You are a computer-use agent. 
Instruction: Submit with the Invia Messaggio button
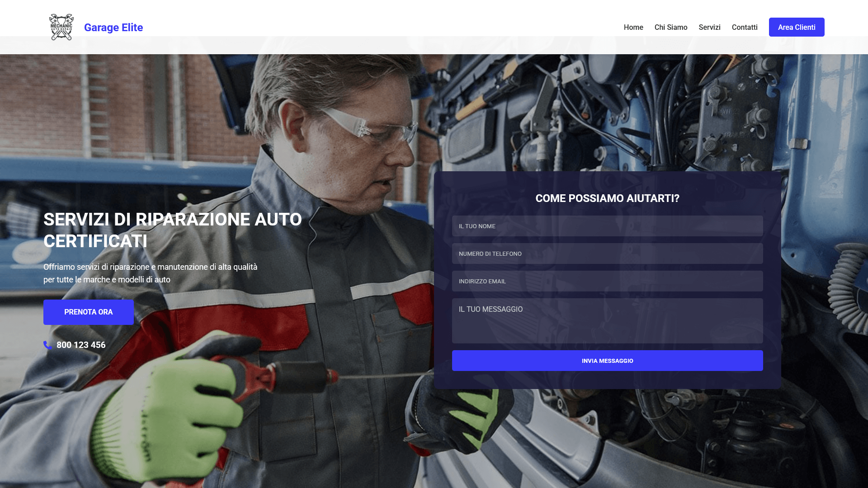[x=608, y=361]
